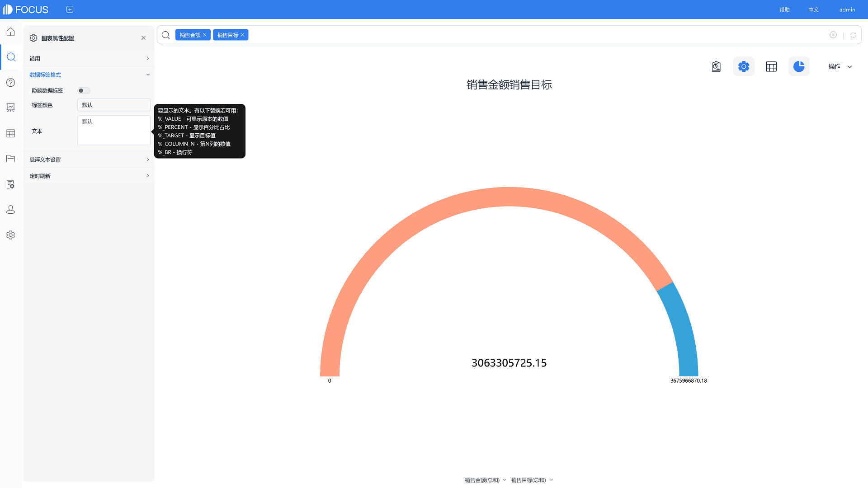This screenshot has width=868, height=488.
Task: Open new tab plus icon in header
Action: coord(70,9)
